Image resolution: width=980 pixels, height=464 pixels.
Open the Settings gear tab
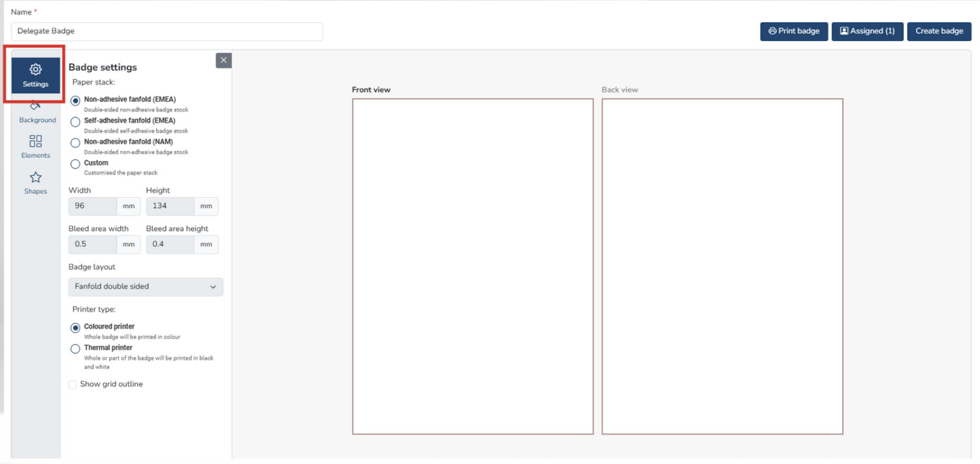[x=36, y=75]
